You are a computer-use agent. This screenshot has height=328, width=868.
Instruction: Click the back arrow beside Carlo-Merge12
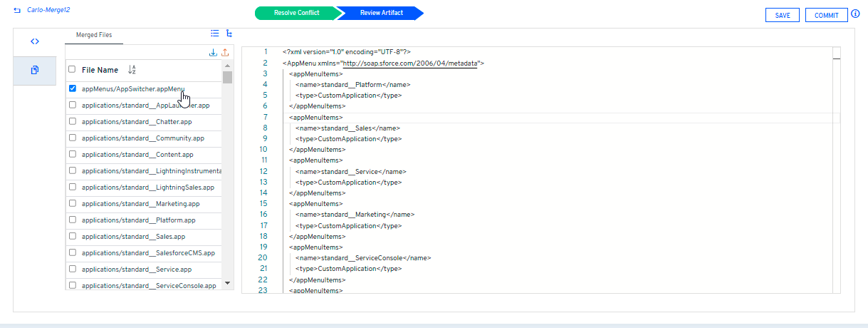point(17,11)
